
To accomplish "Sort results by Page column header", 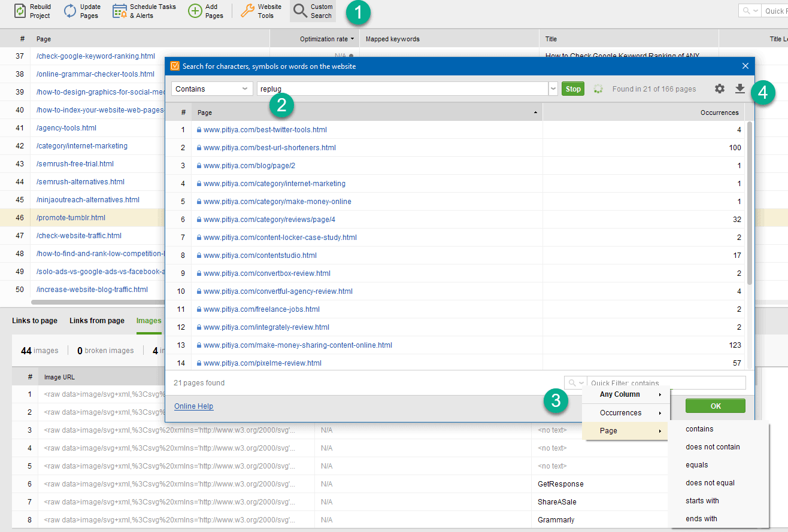I will click(366, 112).
